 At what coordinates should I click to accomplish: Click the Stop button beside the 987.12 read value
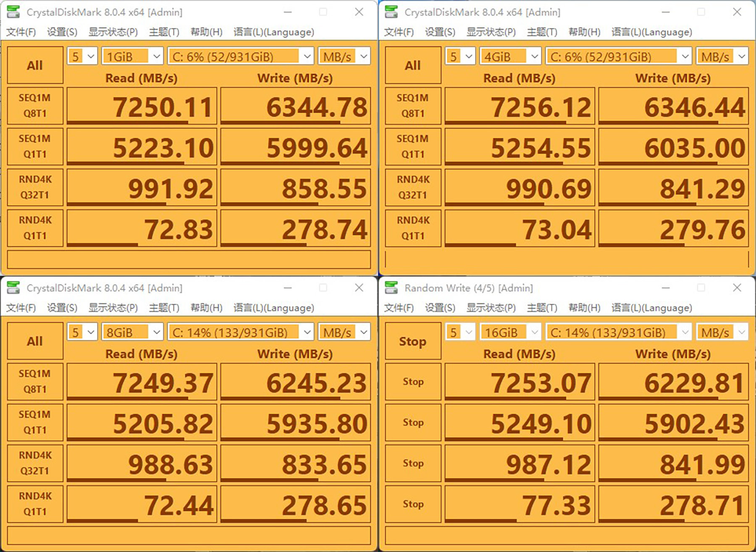[x=413, y=463]
